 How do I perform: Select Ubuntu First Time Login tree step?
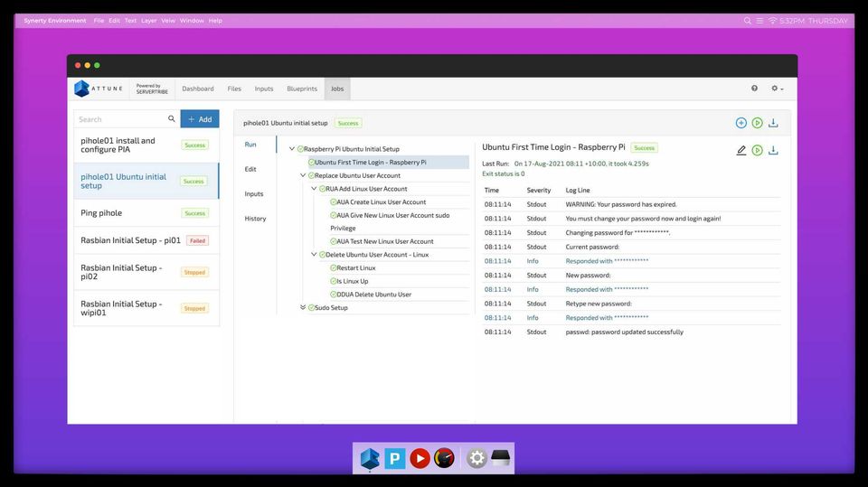pyautogui.click(x=388, y=162)
